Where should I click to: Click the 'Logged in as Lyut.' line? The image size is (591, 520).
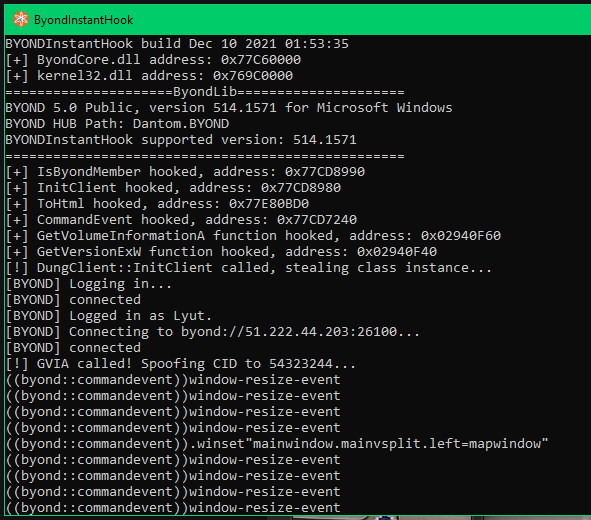click(x=109, y=316)
